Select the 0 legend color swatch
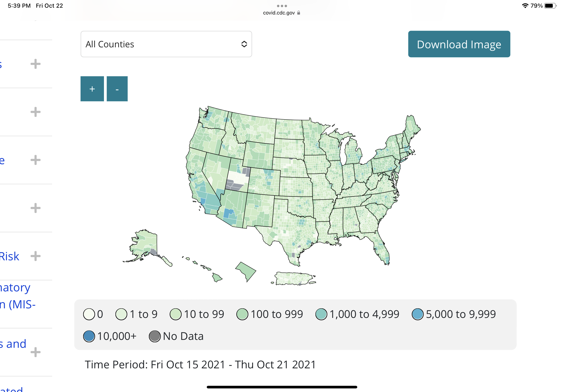564x392 pixels. 89,314
